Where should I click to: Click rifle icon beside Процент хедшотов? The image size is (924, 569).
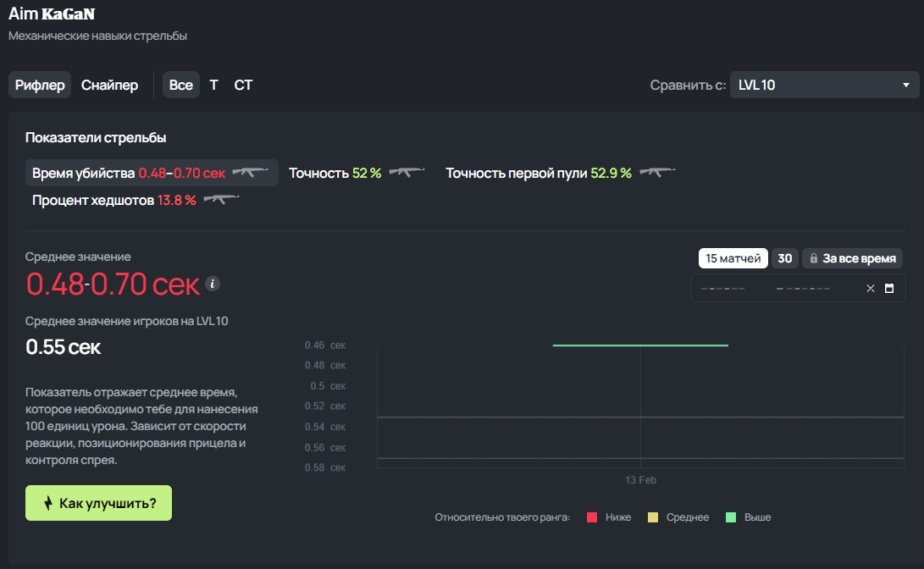click(x=221, y=200)
